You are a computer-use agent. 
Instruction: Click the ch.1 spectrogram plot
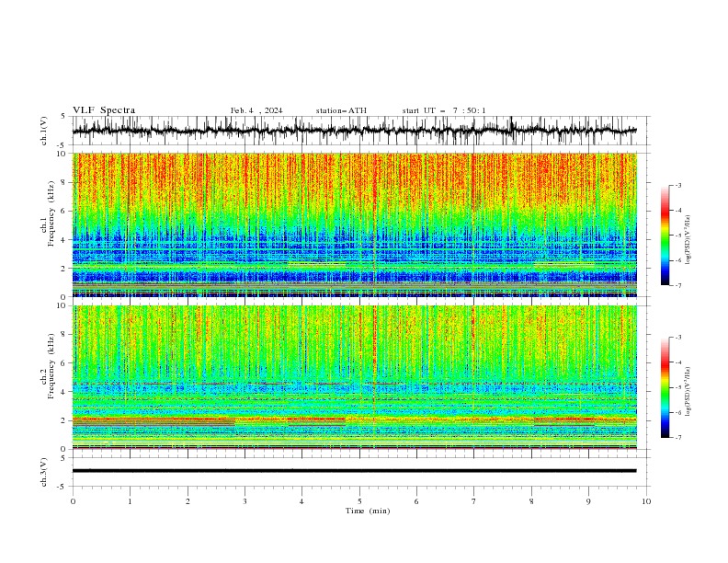(355, 224)
